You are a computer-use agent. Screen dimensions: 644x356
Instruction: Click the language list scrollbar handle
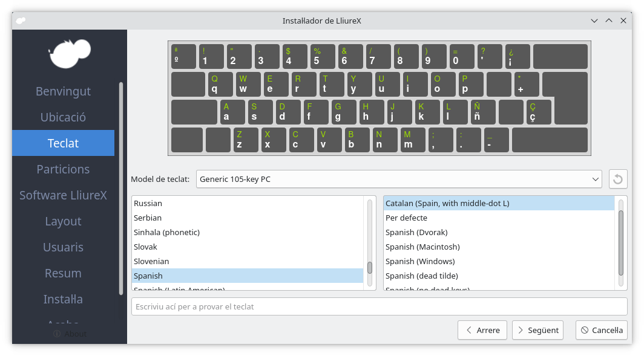click(370, 267)
